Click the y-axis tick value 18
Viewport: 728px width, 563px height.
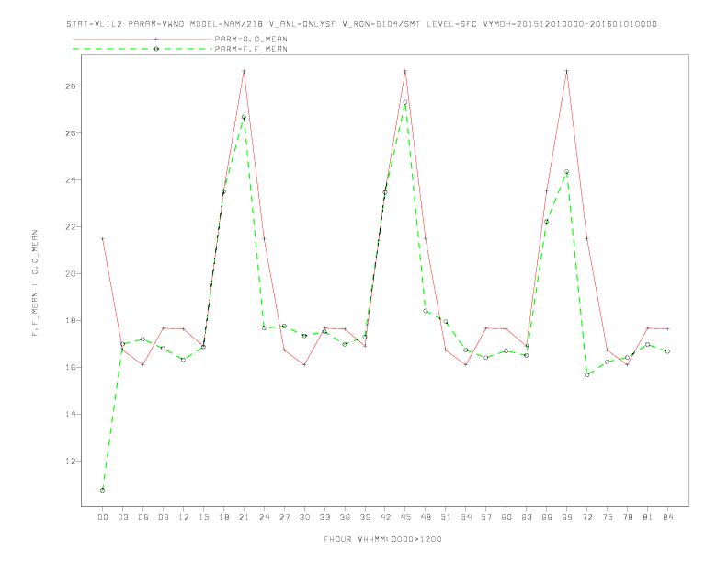[x=70, y=320]
